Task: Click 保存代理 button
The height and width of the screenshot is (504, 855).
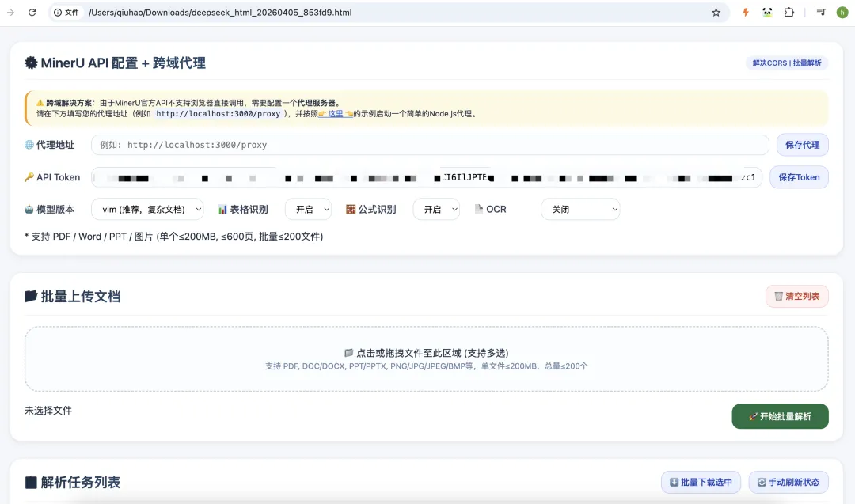Action: (802, 144)
